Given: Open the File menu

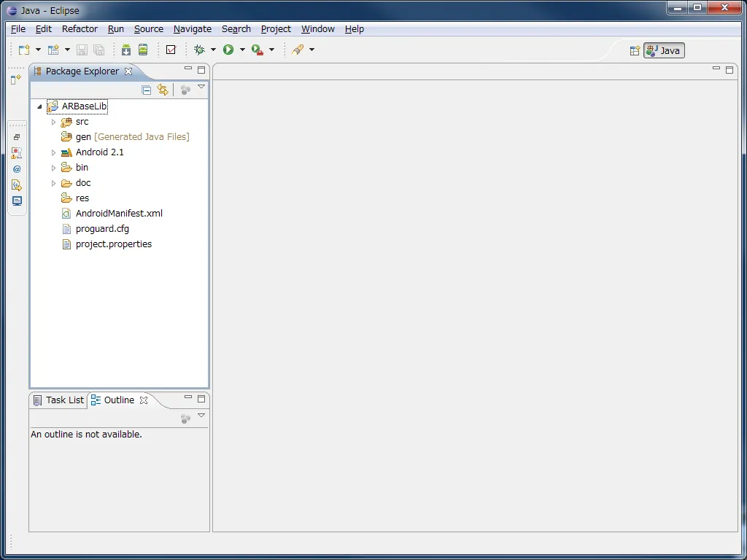Looking at the screenshot, I should point(18,29).
